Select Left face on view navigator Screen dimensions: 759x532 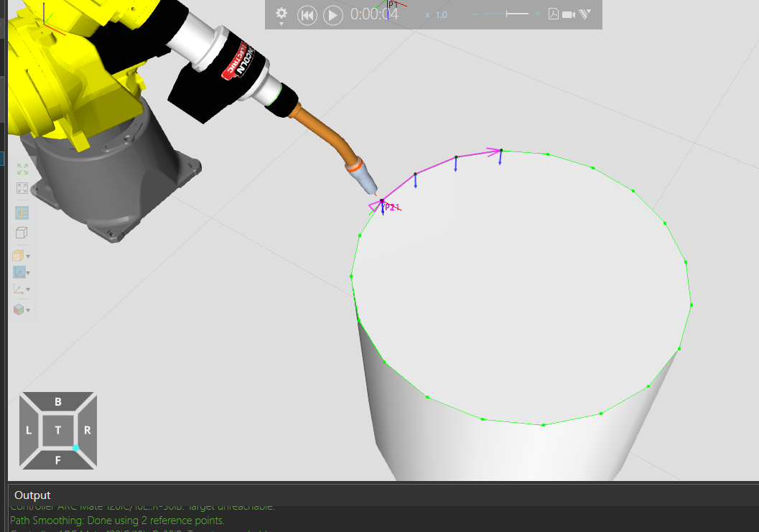point(29,430)
